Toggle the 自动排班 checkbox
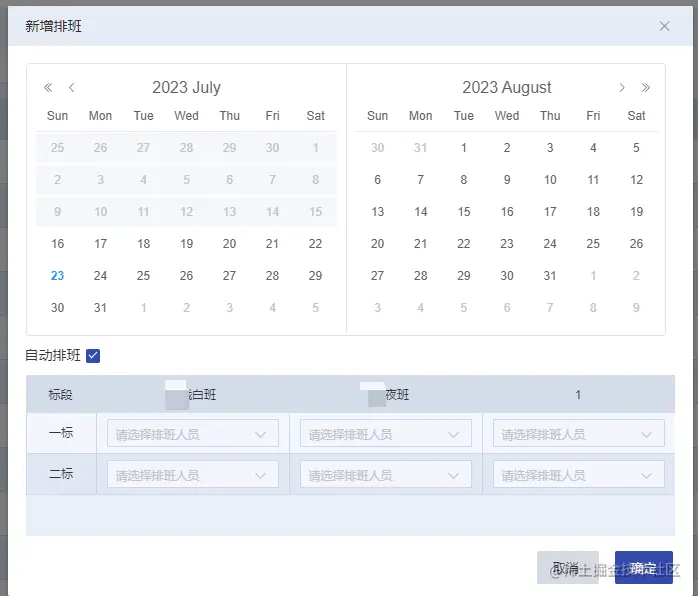Viewport: 698px width, 596px height. click(x=93, y=356)
